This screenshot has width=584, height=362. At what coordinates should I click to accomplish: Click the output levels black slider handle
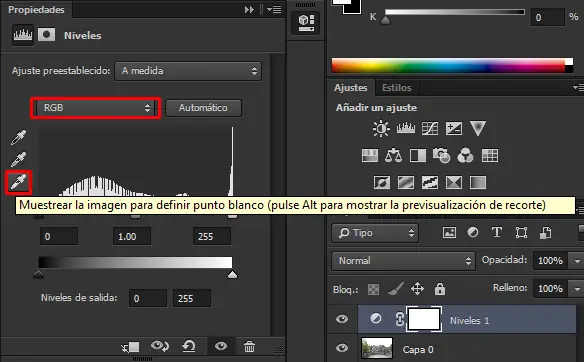click(38, 275)
